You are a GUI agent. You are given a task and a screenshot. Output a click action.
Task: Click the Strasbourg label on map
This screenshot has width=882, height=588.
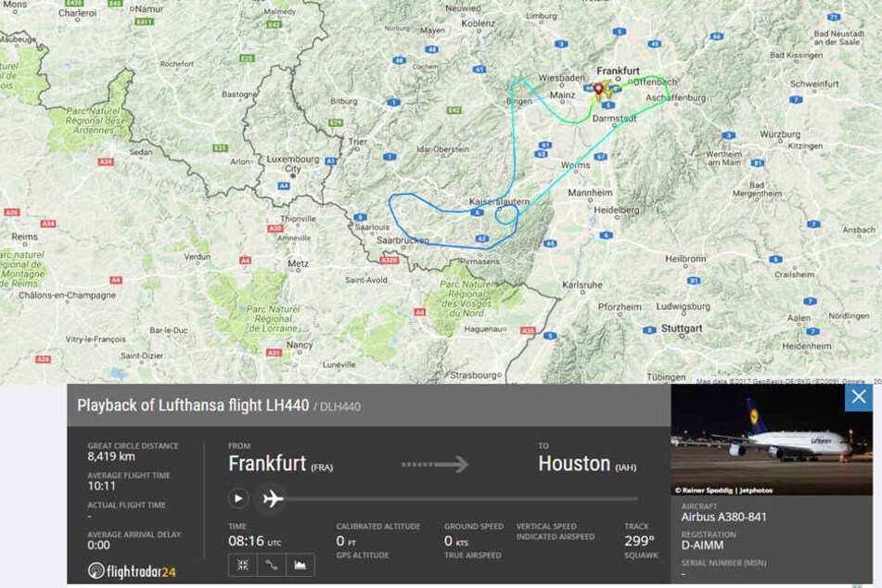(474, 375)
